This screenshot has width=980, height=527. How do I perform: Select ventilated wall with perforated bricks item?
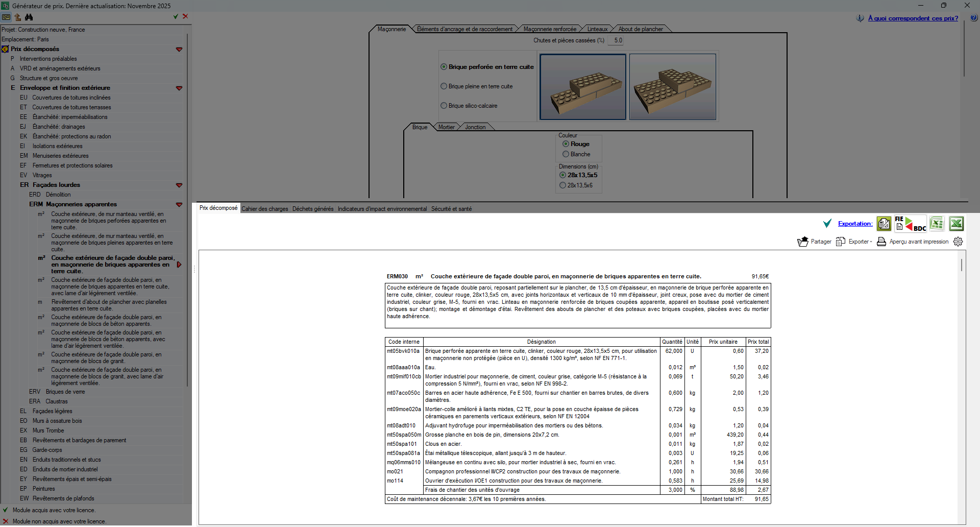pos(108,221)
